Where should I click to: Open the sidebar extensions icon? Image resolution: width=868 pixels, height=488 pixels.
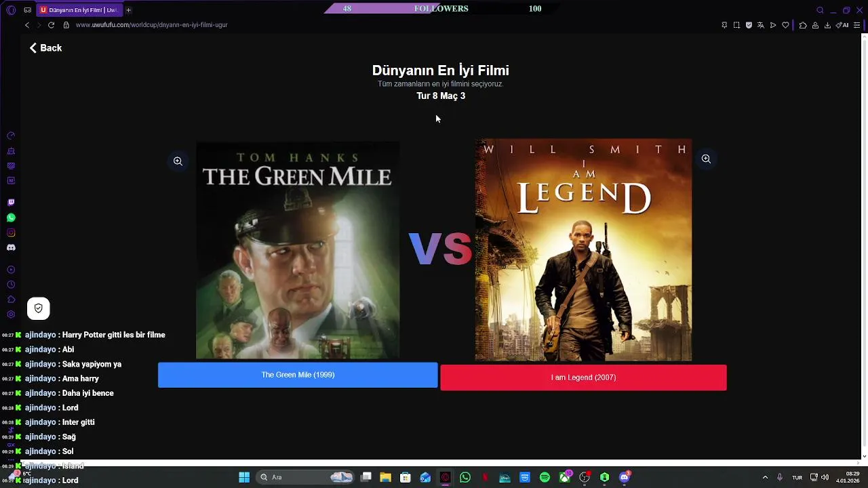click(x=11, y=300)
